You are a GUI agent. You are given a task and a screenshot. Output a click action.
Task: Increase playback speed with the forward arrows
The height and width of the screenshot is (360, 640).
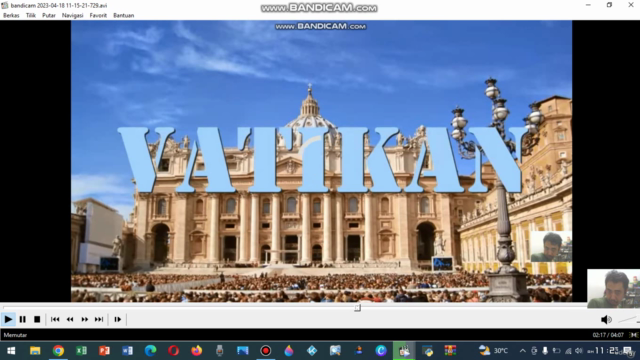[x=84, y=319]
